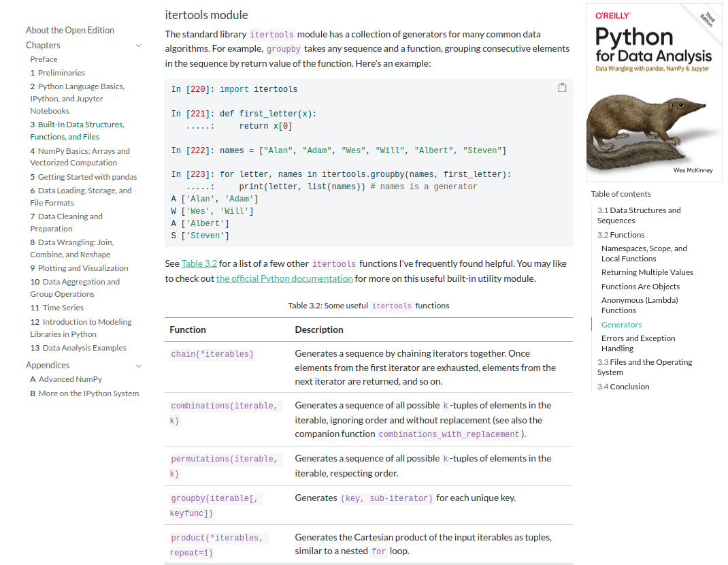Open chapter 2 Python Language Basics
728x565 pixels.
[x=78, y=99]
